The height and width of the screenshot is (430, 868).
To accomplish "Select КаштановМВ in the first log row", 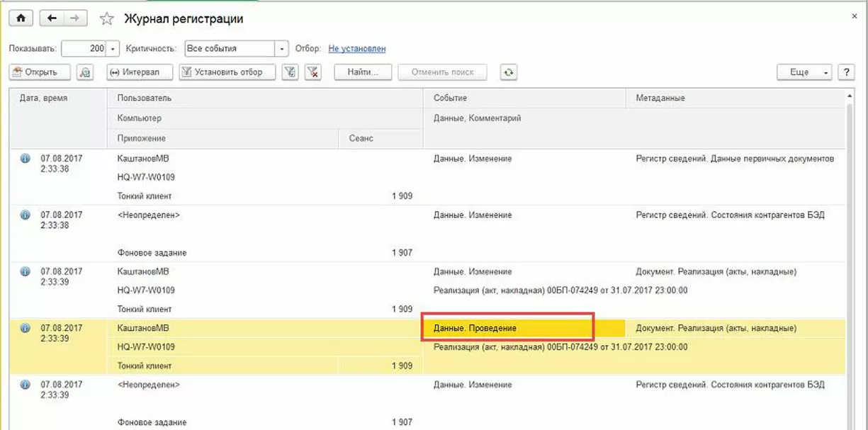I will point(142,159).
